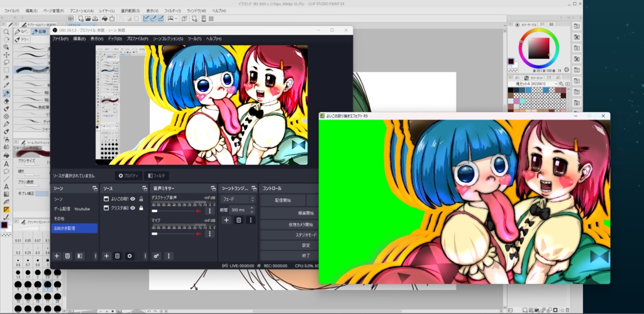This screenshot has height=314, width=644.
Task: Add a new scene in OBS with plus icon
Action: coord(57,256)
